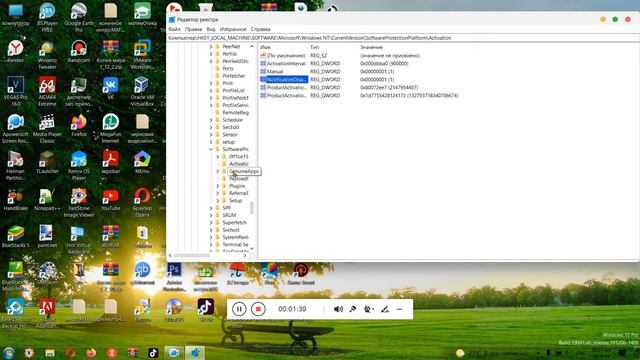Viewport: 640px width, 360px height.
Task: Open the Вид menu
Action: pos(211,29)
